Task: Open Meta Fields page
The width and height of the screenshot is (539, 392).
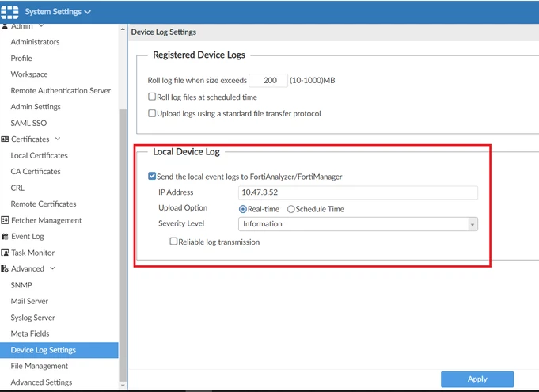Action: [x=30, y=333]
